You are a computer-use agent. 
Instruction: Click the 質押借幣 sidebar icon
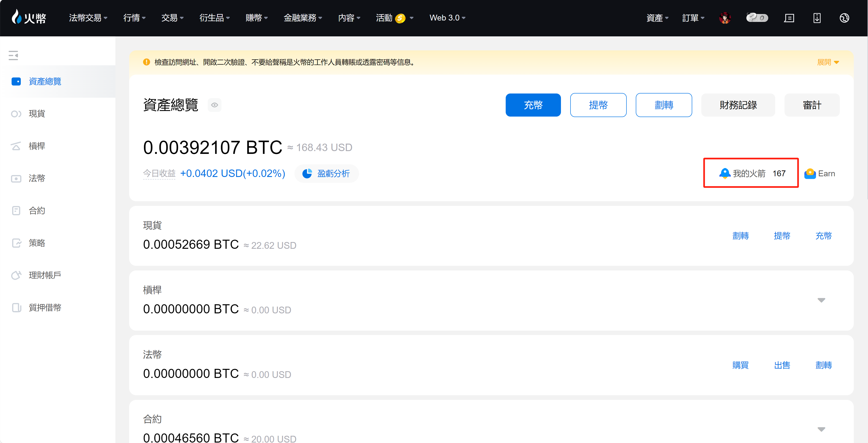(x=16, y=307)
